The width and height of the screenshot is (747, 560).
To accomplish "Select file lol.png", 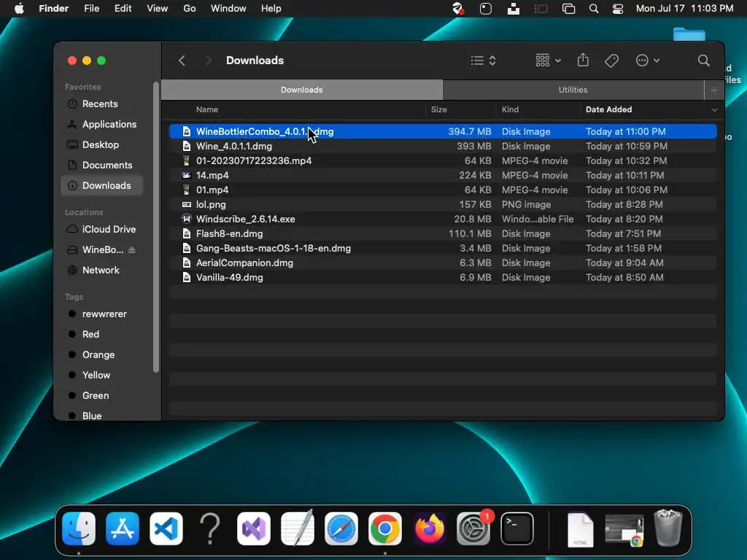I will [443, 205].
